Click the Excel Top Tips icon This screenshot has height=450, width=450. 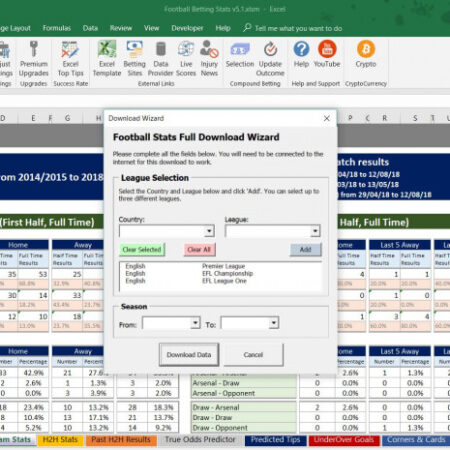(x=70, y=50)
